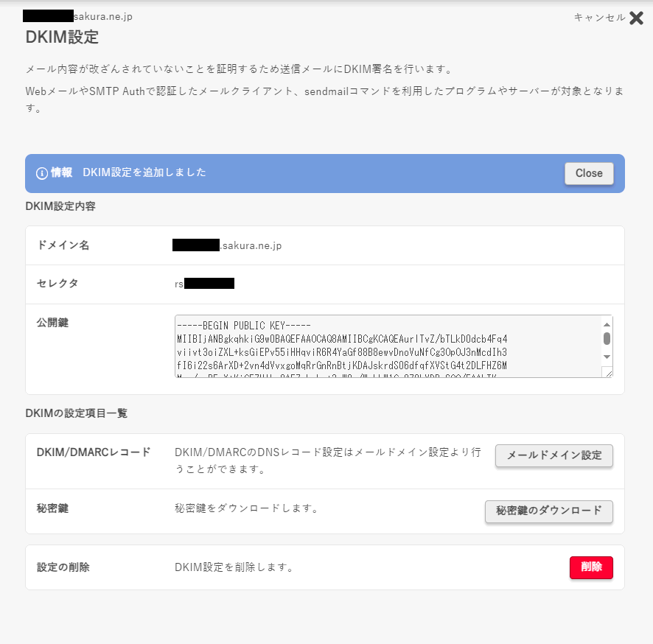Click 秘密鍵のダウンロード button

click(x=548, y=511)
